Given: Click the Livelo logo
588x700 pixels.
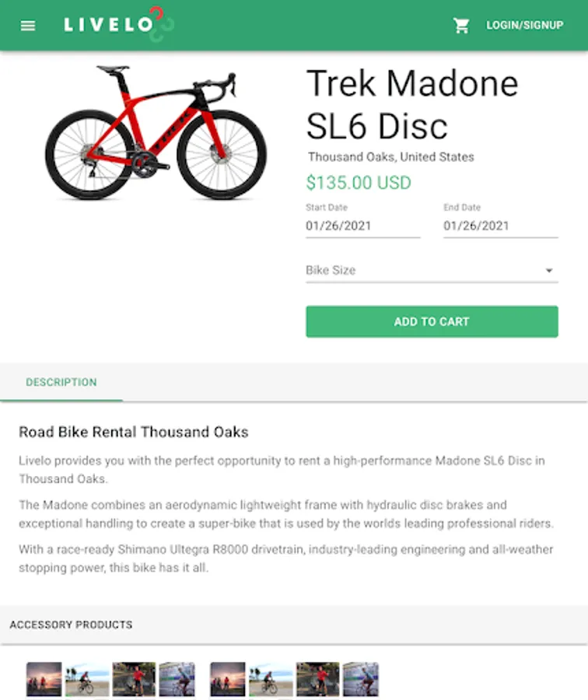Looking at the screenshot, I should [118, 24].
